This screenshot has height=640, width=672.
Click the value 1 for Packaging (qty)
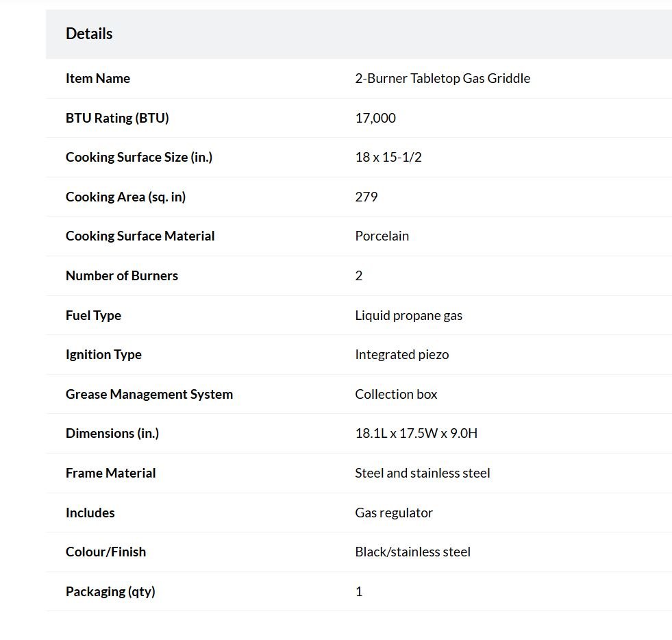tap(359, 591)
